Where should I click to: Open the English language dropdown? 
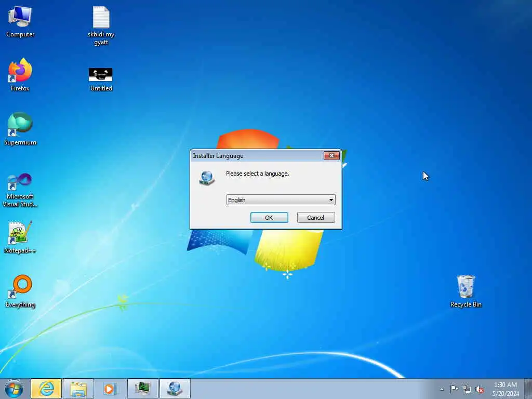281,200
